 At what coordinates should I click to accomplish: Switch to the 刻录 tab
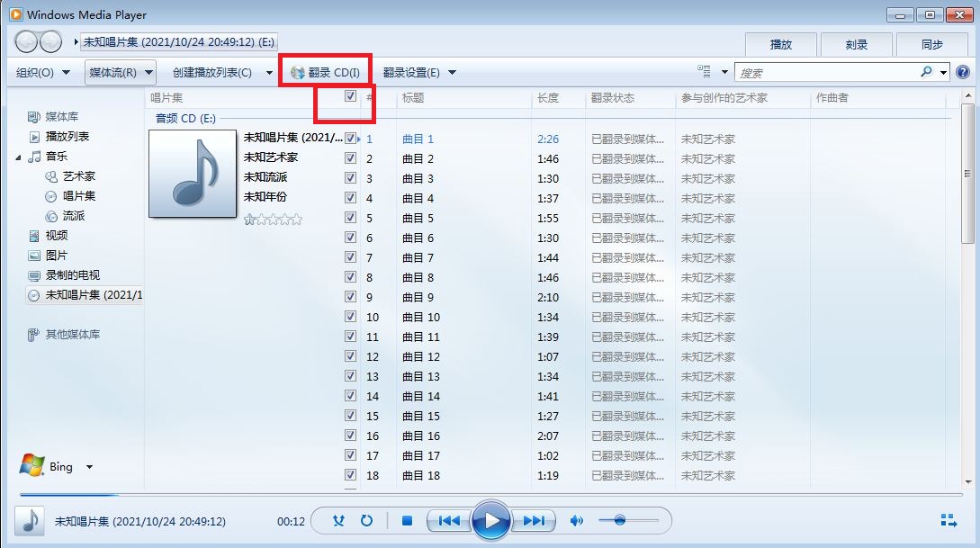[856, 44]
